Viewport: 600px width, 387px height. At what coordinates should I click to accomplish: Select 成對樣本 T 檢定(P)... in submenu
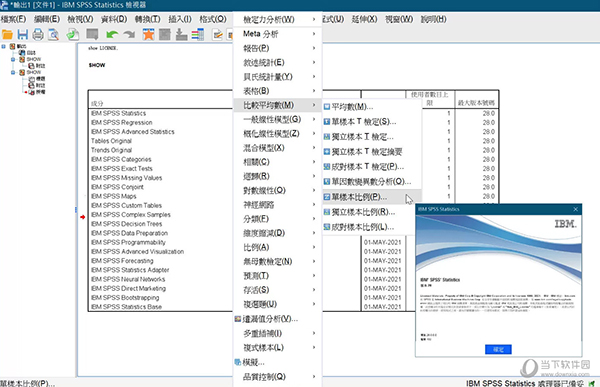click(x=372, y=167)
